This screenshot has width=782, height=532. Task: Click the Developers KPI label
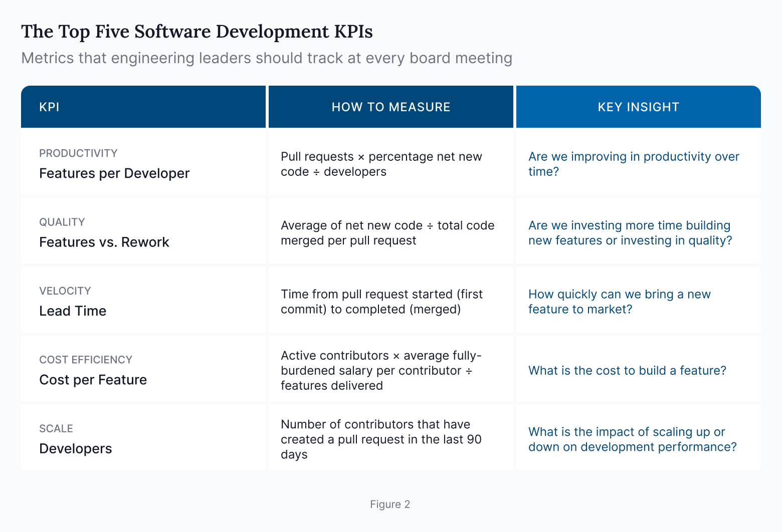[x=75, y=448]
